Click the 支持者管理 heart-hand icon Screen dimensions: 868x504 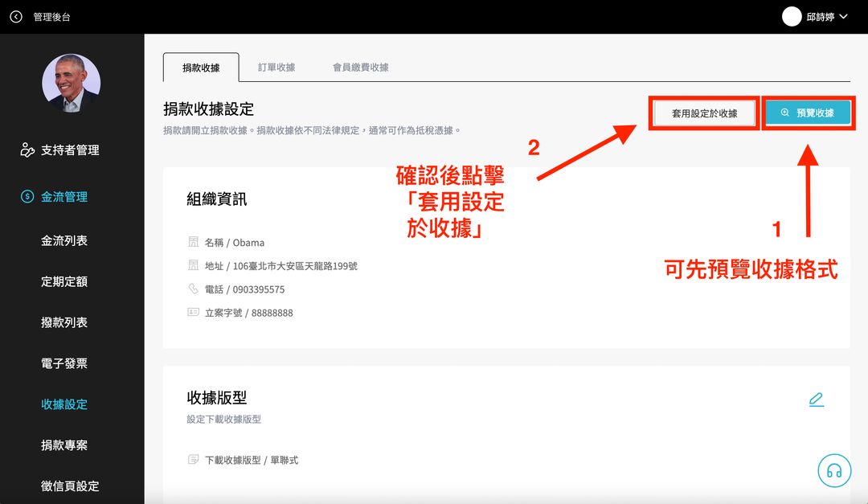(27, 150)
